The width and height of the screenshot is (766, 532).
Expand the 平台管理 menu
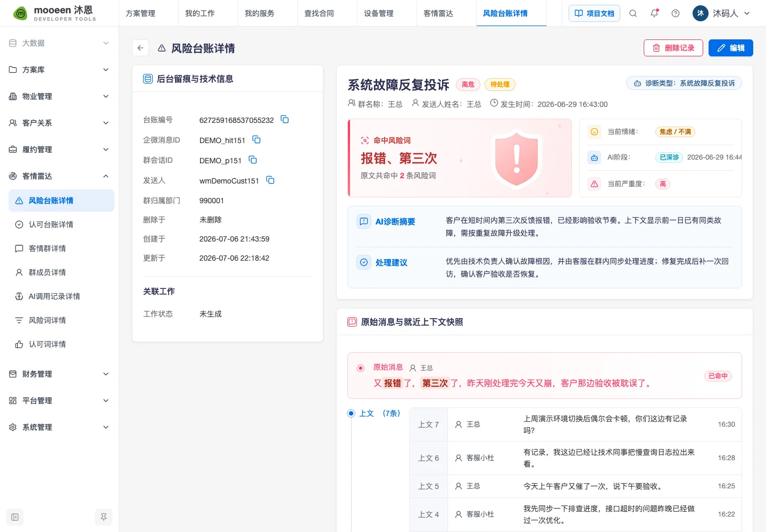coord(106,401)
